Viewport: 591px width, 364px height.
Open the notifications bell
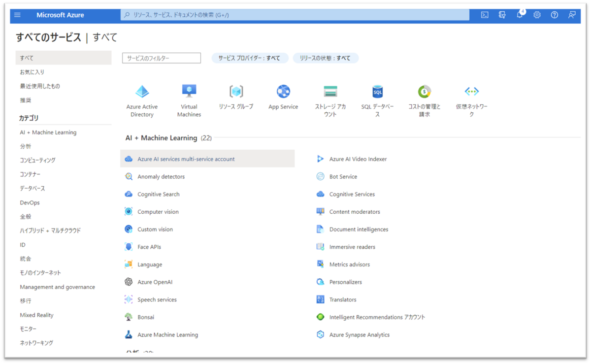520,15
